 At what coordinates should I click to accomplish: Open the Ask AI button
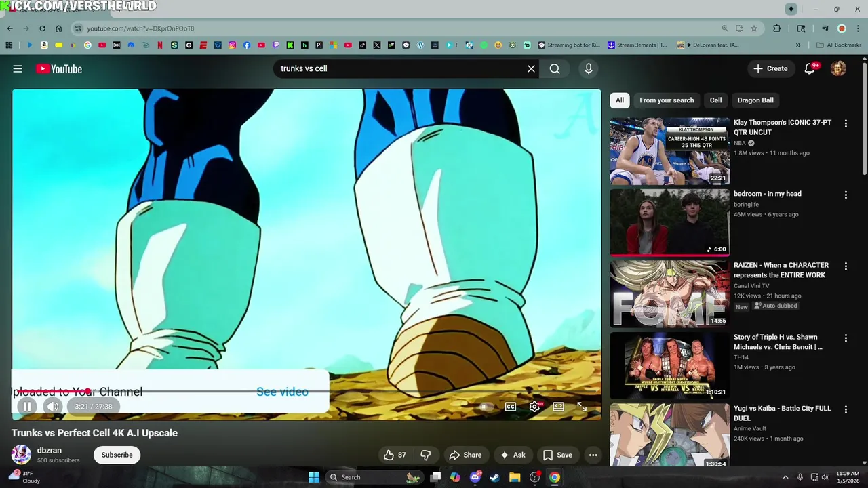coord(513,455)
